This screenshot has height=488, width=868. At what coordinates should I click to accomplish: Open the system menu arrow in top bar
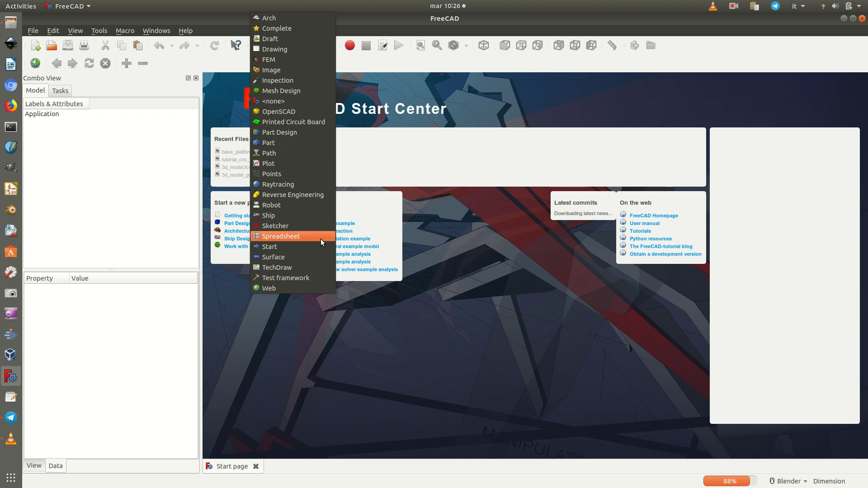859,6
